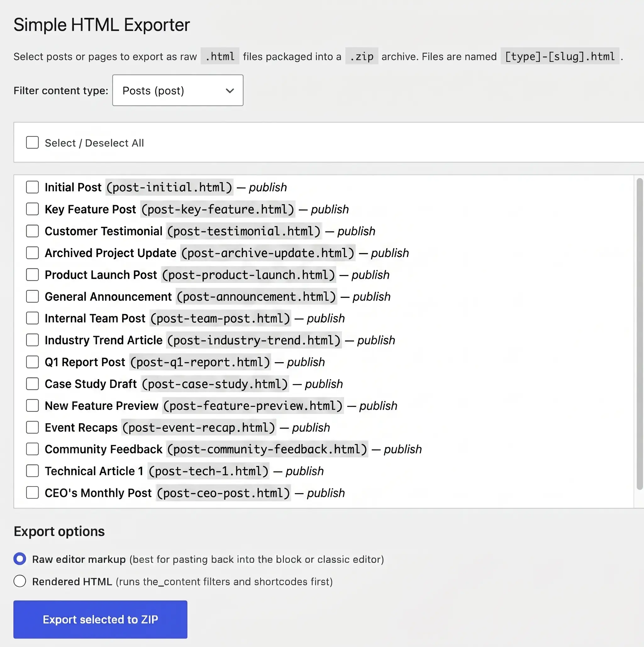Image resolution: width=644 pixels, height=647 pixels.
Task: Check the Key Feature Post checkbox
Action: coord(32,209)
